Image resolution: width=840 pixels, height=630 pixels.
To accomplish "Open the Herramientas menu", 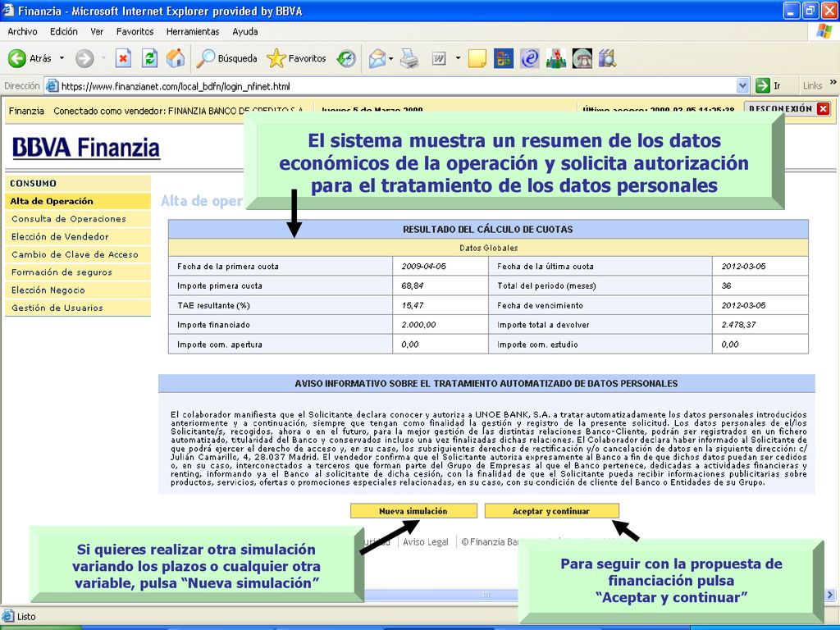I will (x=193, y=32).
